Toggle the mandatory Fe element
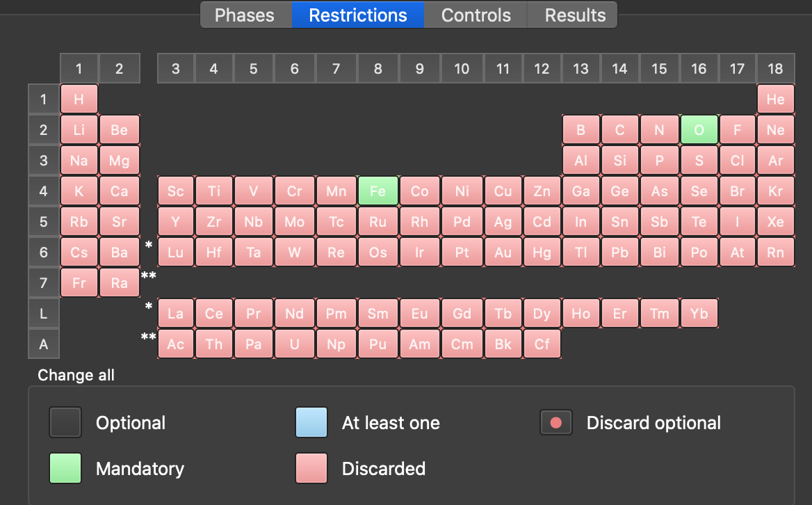The height and width of the screenshot is (505, 812). click(377, 191)
